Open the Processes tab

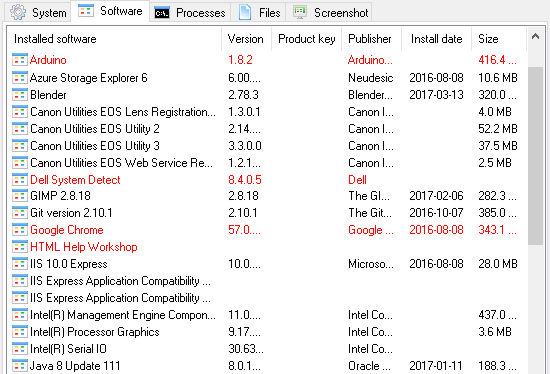190,13
